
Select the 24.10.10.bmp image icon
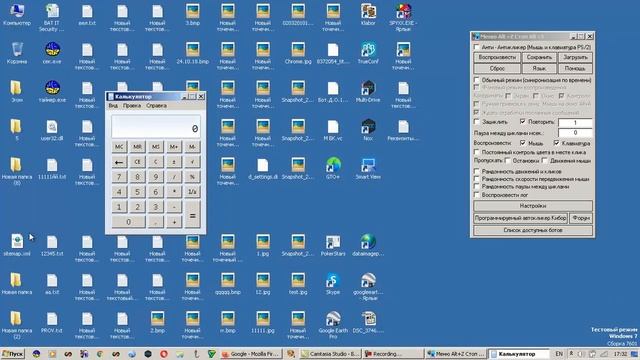tap(193, 53)
